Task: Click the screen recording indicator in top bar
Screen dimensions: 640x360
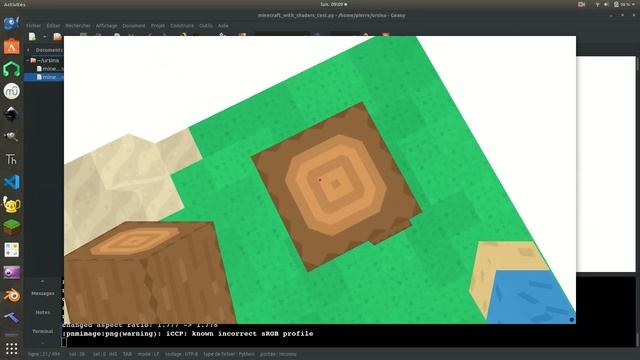Action: (582, 4)
